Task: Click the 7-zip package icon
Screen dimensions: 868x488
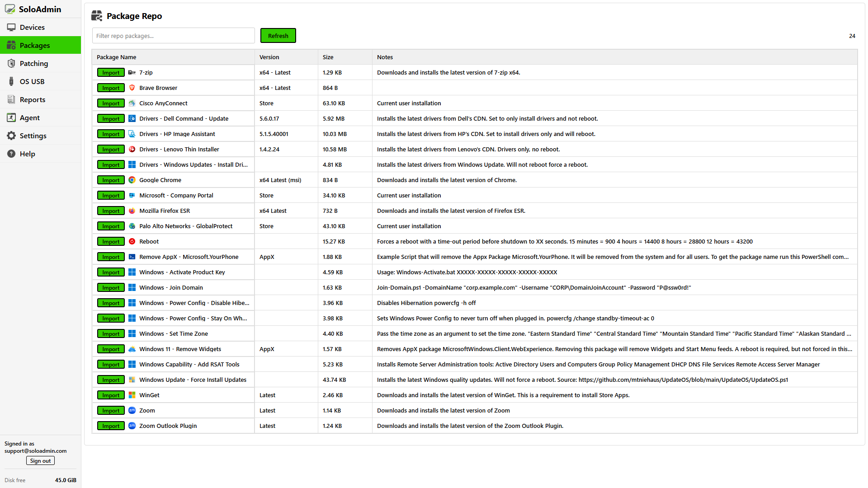Action: [132, 72]
